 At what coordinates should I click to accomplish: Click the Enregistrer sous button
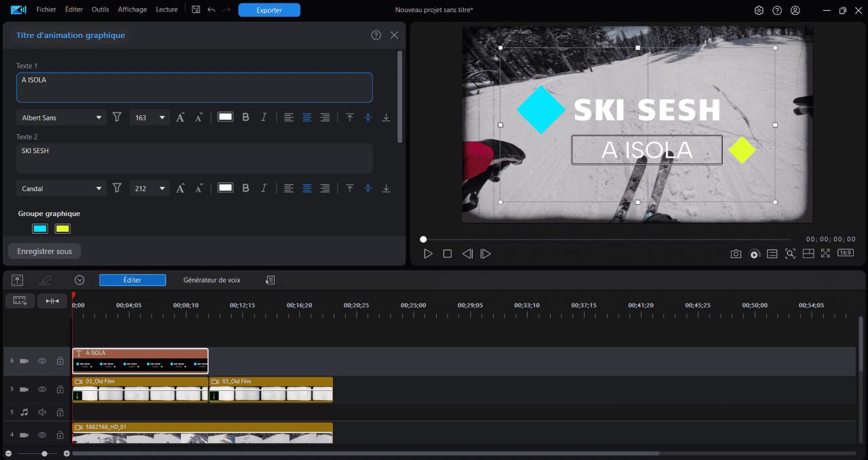point(45,251)
